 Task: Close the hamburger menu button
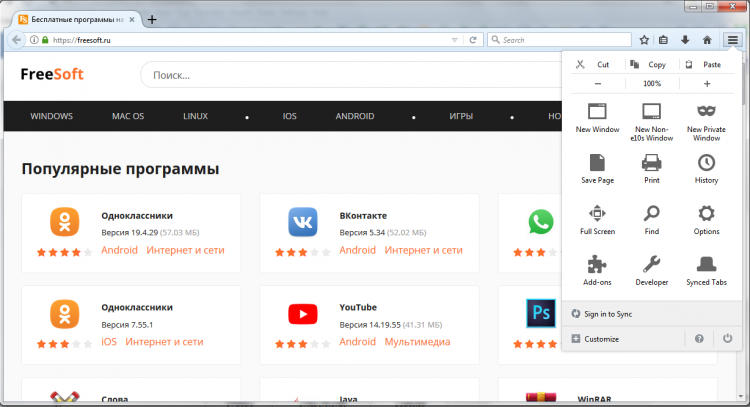coord(732,40)
